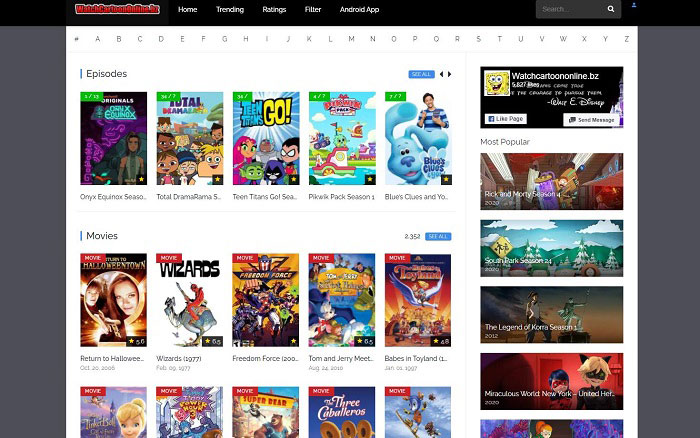The height and width of the screenshot is (438, 700).
Task: Go to previous episodes with left arrow
Action: pyautogui.click(x=441, y=74)
